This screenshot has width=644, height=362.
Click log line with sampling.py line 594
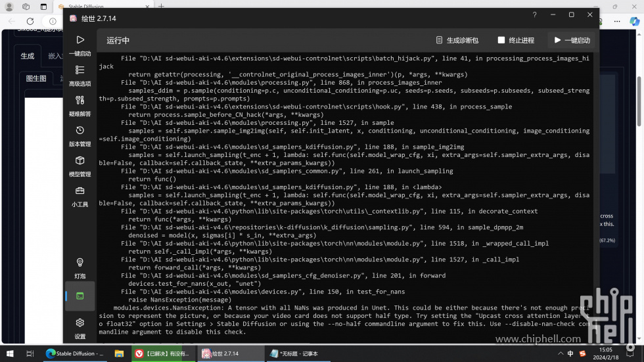(322, 227)
